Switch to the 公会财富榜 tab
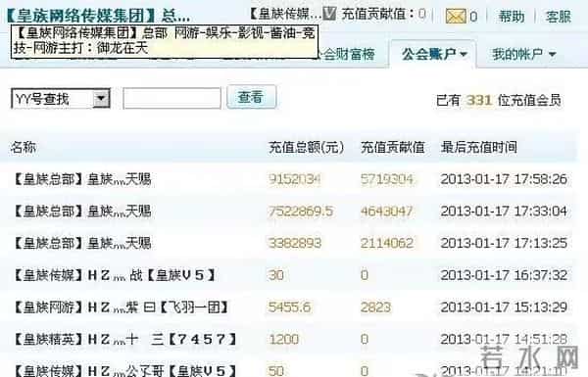Image resolution: width=588 pixels, height=377 pixels. point(347,54)
